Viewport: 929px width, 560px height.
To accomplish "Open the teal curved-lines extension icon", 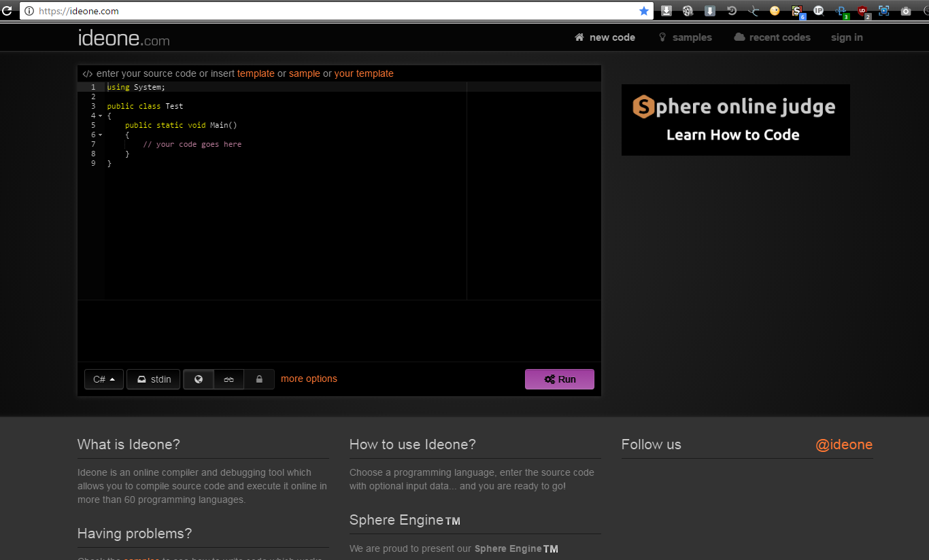I will pos(753,11).
